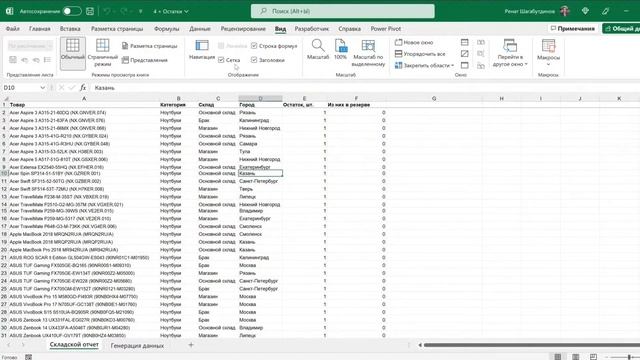Image resolution: width=640 pixels, height=360 pixels.
Task: Click the Page Layout status bar icon
Action: (x=576, y=357)
